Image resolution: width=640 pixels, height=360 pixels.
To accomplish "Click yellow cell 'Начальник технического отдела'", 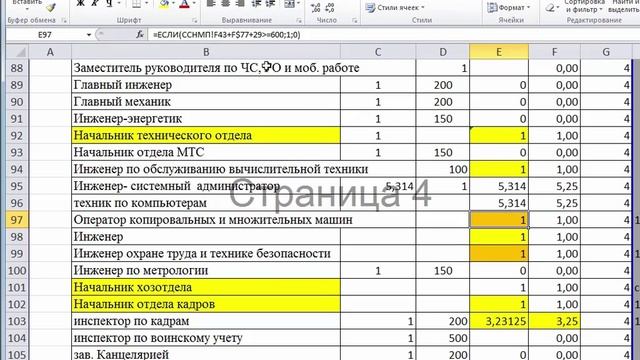I will (x=206, y=136).
